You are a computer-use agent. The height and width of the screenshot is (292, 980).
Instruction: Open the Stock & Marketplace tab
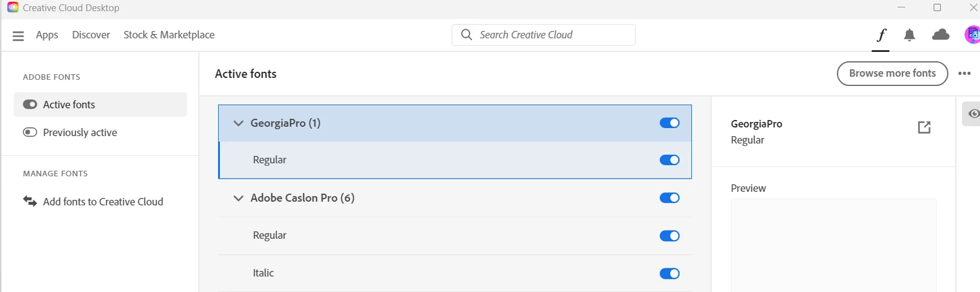pyautogui.click(x=169, y=35)
